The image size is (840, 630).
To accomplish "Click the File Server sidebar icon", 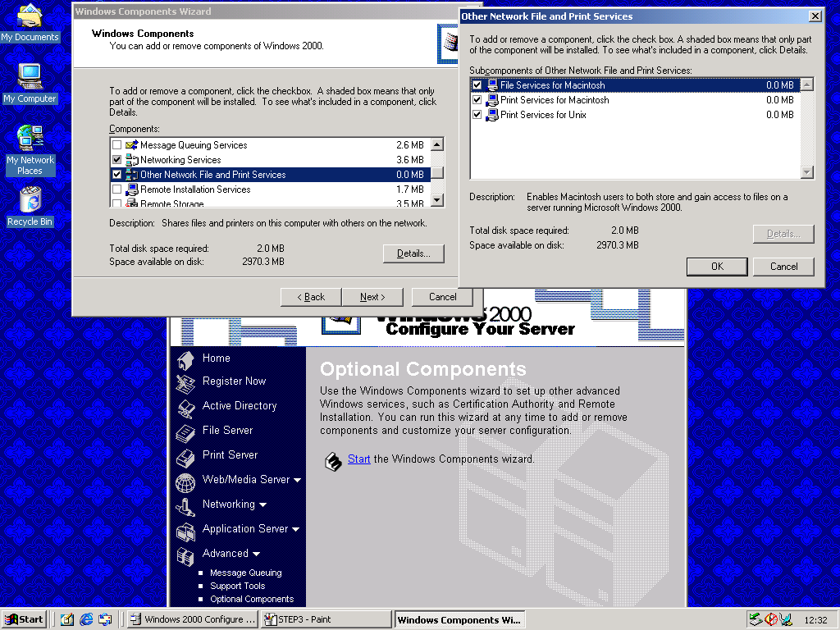I will pyautogui.click(x=185, y=433).
